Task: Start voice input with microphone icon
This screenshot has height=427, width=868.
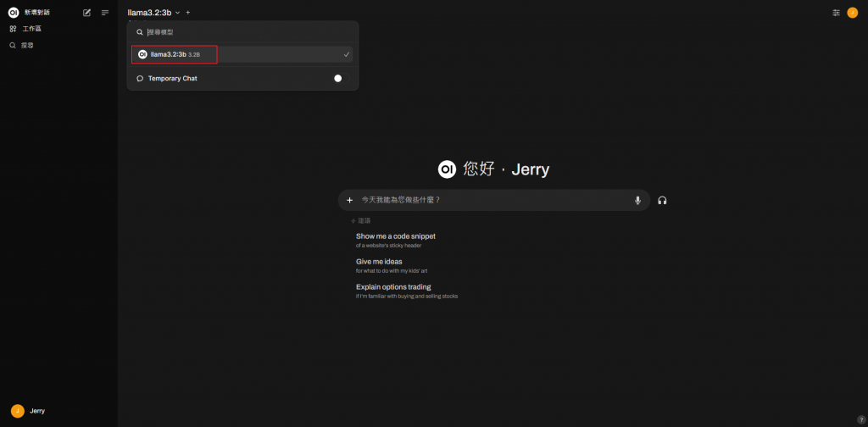Action: [637, 200]
